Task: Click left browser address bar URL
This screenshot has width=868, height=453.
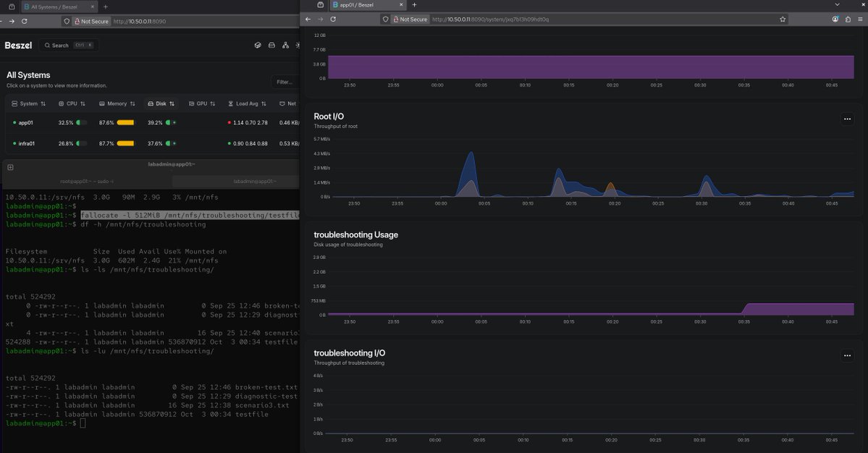Action: [x=140, y=21]
